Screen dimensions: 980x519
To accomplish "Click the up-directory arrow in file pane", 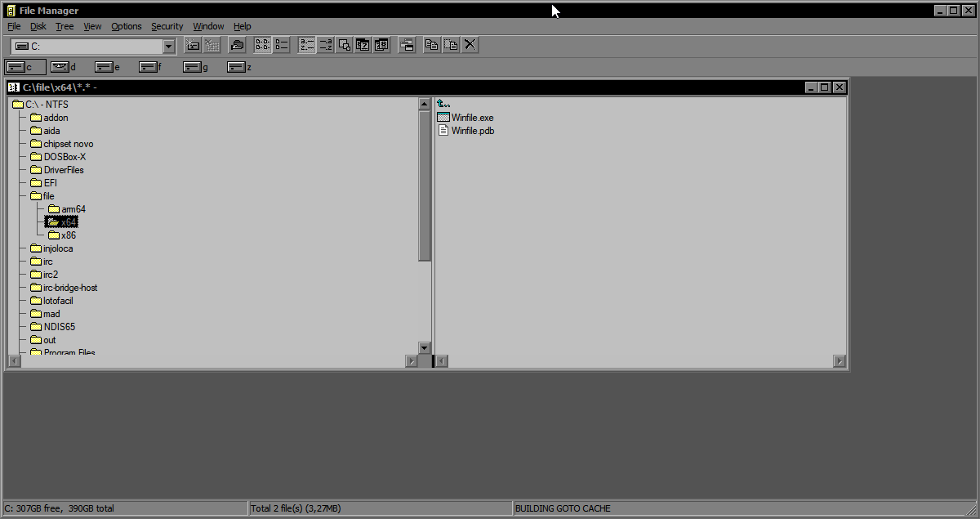I will (x=443, y=104).
